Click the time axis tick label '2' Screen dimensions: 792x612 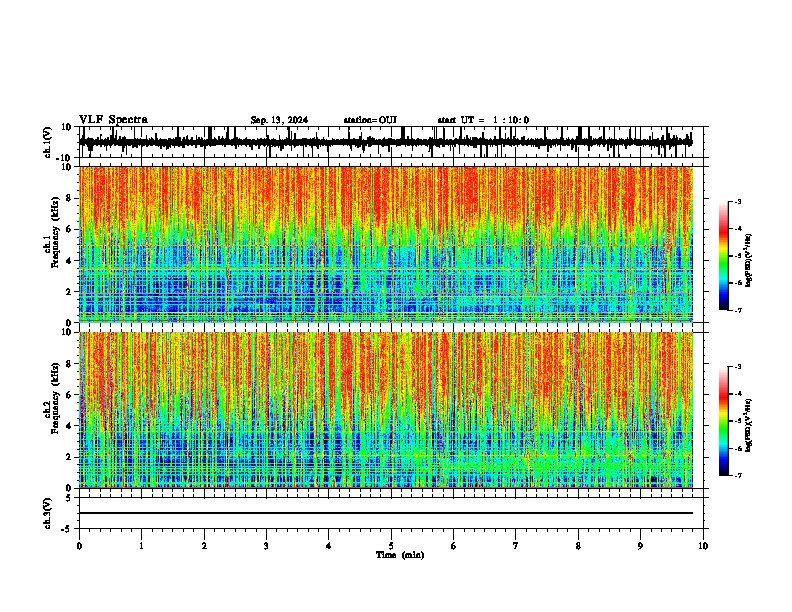(204, 546)
